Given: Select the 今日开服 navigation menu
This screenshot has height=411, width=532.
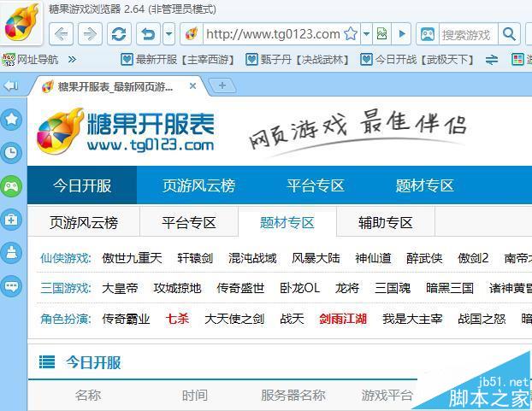Looking at the screenshot, I should coord(82,185).
